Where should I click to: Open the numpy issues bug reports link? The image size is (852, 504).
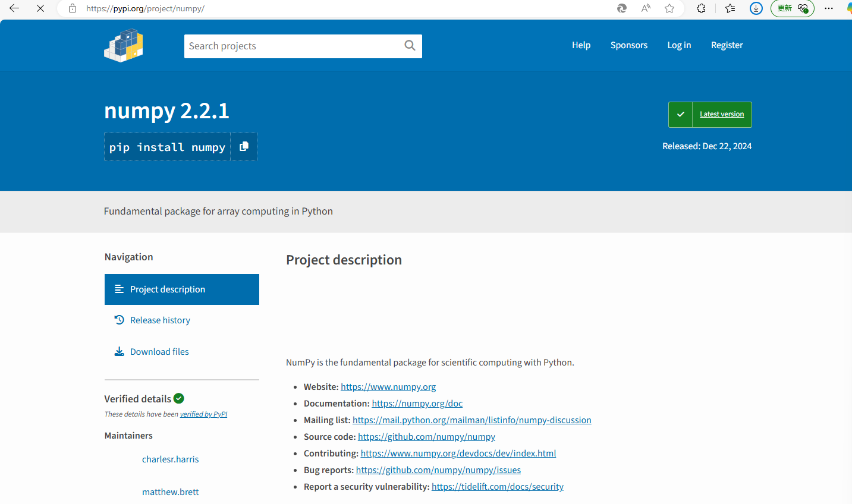point(438,470)
